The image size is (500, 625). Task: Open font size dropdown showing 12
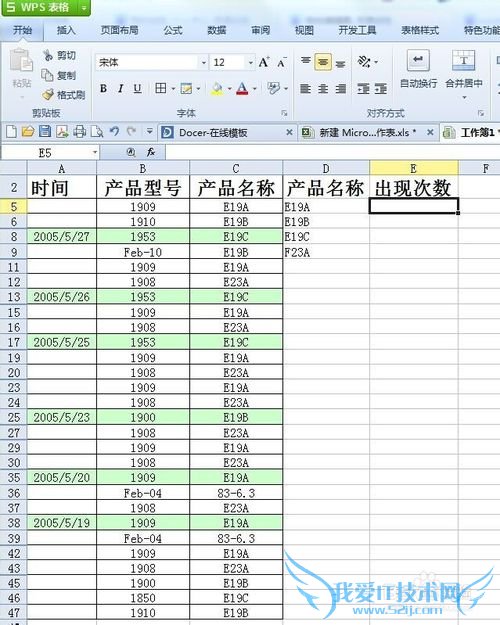[250, 63]
